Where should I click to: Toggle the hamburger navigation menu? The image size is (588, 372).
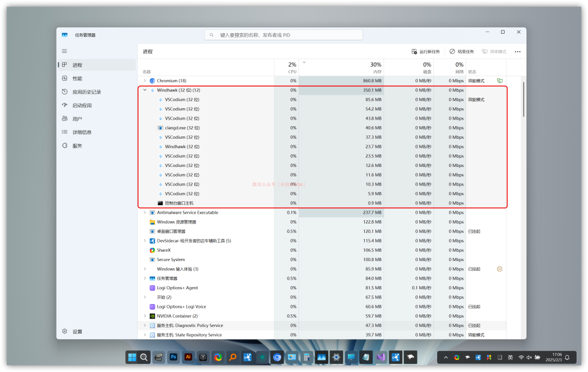point(64,51)
